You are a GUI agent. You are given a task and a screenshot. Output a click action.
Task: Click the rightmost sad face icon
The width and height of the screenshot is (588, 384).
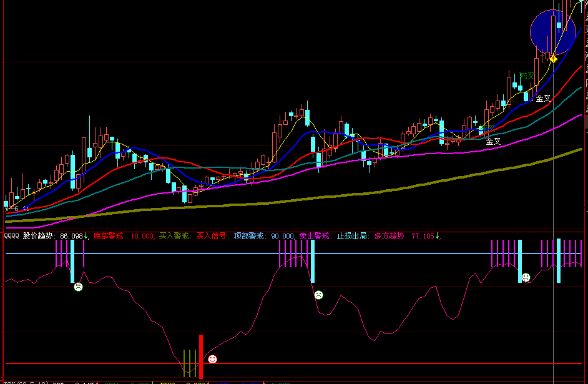coord(526,277)
